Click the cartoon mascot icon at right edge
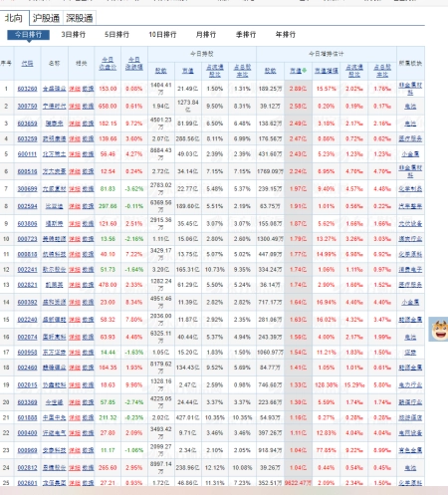This screenshot has width=448, height=495. [439, 330]
